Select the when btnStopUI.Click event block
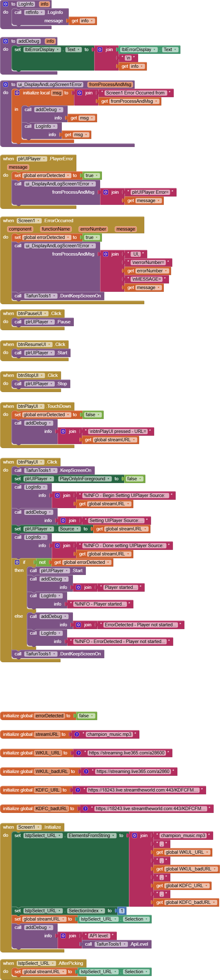The image size is (220, 980). 8,375
